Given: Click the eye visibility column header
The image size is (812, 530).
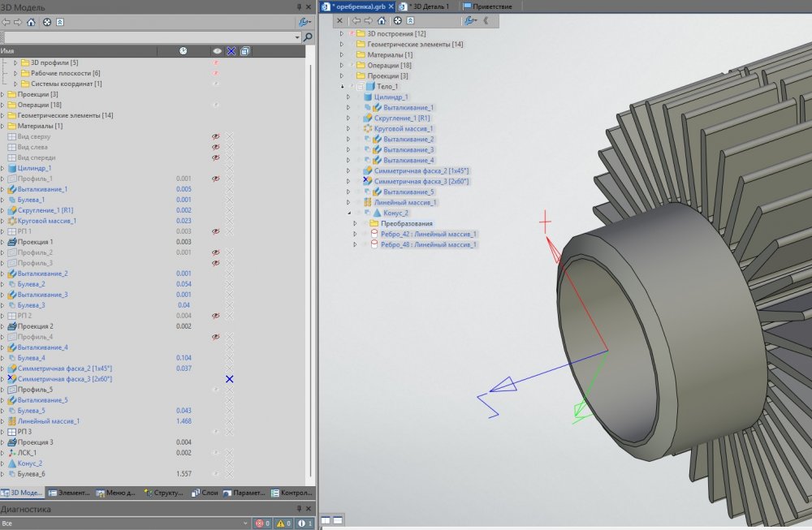Looking at the screenshot, I should tap(217, 50).
